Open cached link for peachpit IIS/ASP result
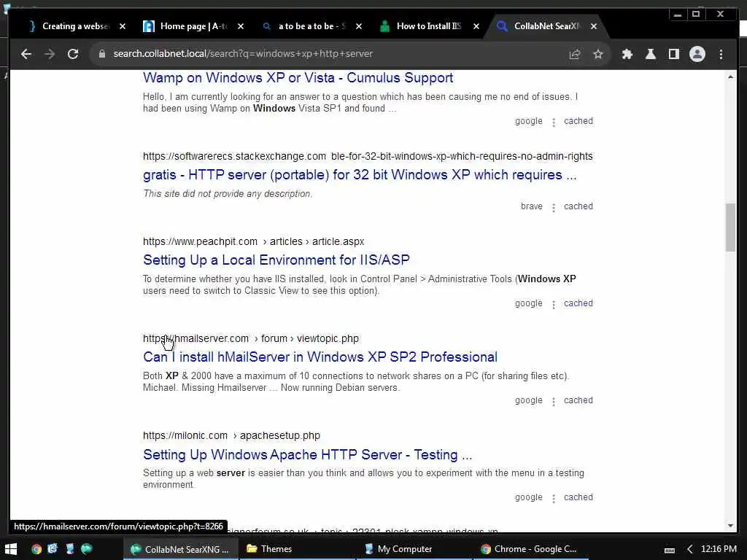This screenshot has width=747, height=560. tap(578, 303)
